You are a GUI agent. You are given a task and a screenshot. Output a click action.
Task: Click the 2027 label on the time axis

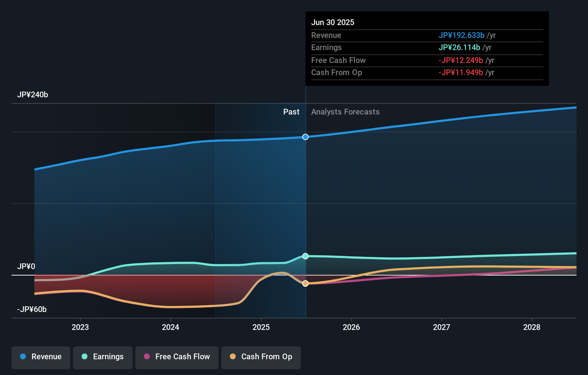[x=442, y=327]
